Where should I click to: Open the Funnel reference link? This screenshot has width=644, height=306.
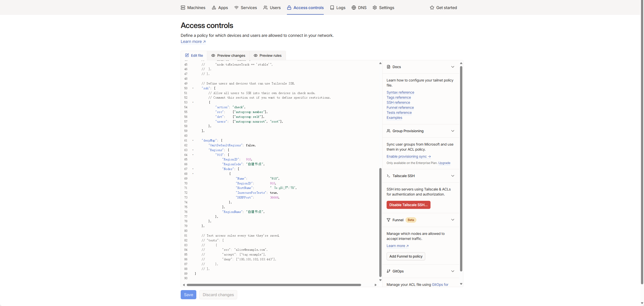pyautogui.click(x=400, y=107)
